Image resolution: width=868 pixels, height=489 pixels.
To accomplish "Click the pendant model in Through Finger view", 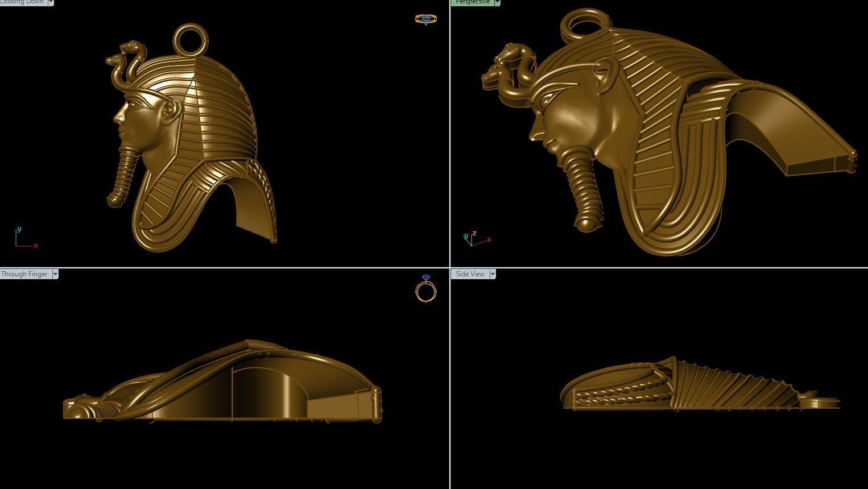I will click(x=222, y=382).
